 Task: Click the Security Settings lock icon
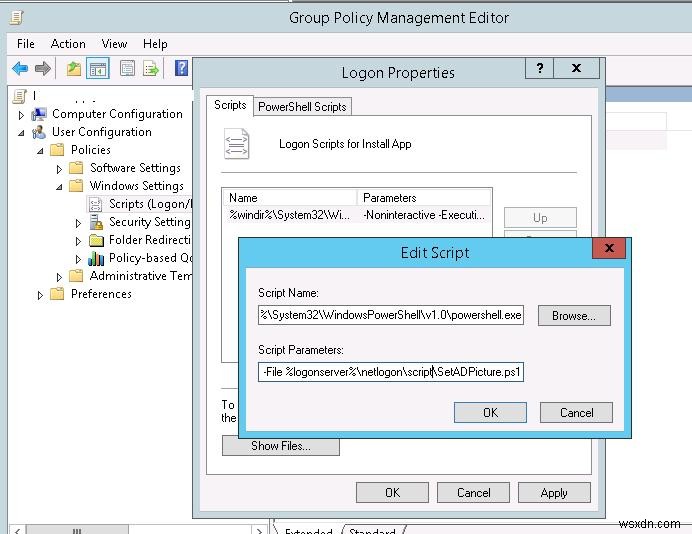pos(96,222)
